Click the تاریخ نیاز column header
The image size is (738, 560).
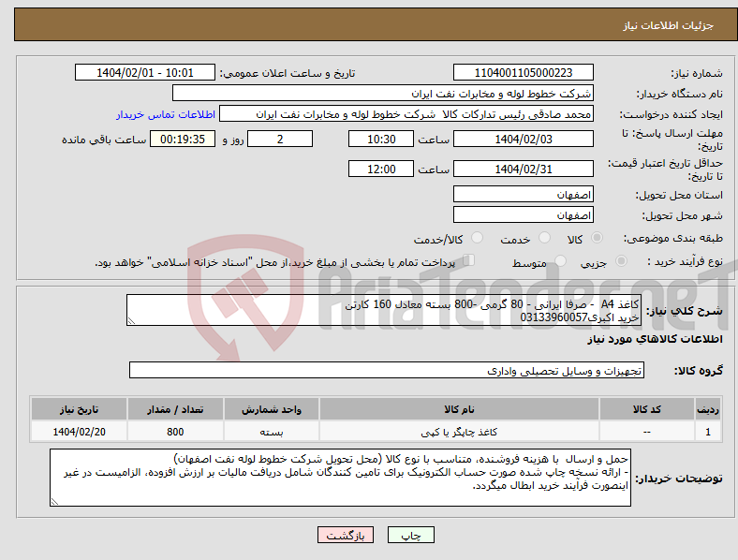[79, 409]
